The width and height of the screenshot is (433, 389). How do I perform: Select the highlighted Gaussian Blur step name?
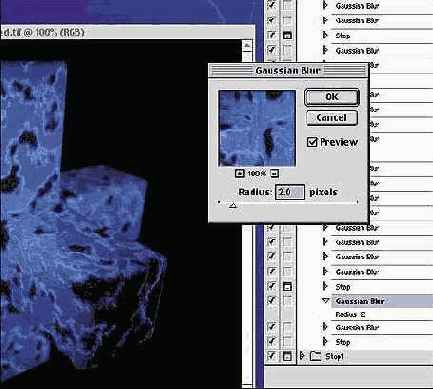tap(360, 301)
